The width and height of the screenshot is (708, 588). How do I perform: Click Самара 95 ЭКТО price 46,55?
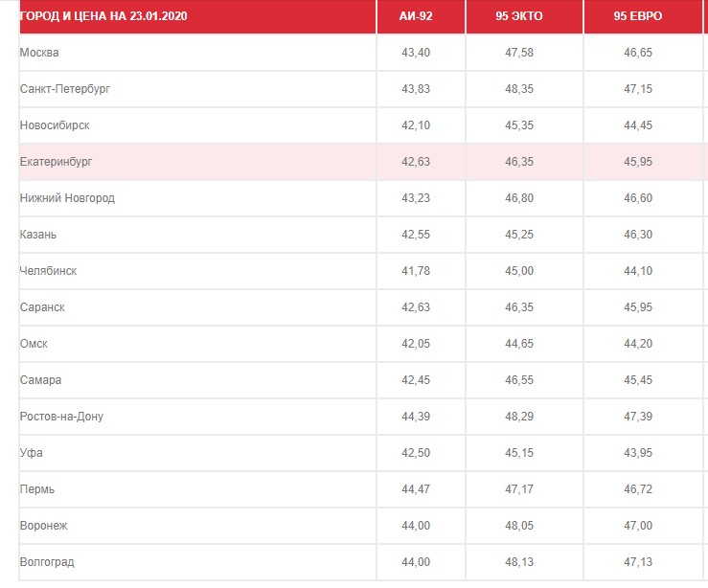coord(519,380)
